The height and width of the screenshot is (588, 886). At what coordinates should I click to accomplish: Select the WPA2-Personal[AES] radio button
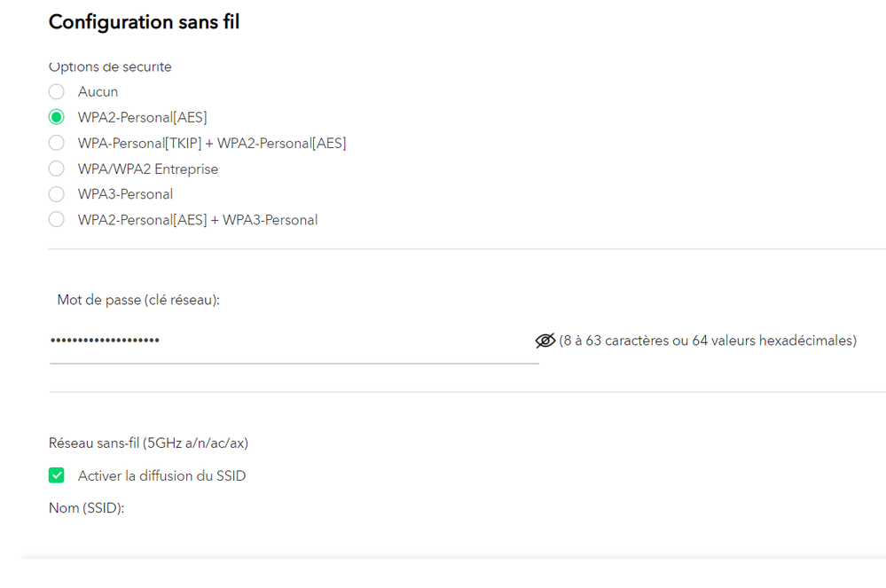pos(57,117)
